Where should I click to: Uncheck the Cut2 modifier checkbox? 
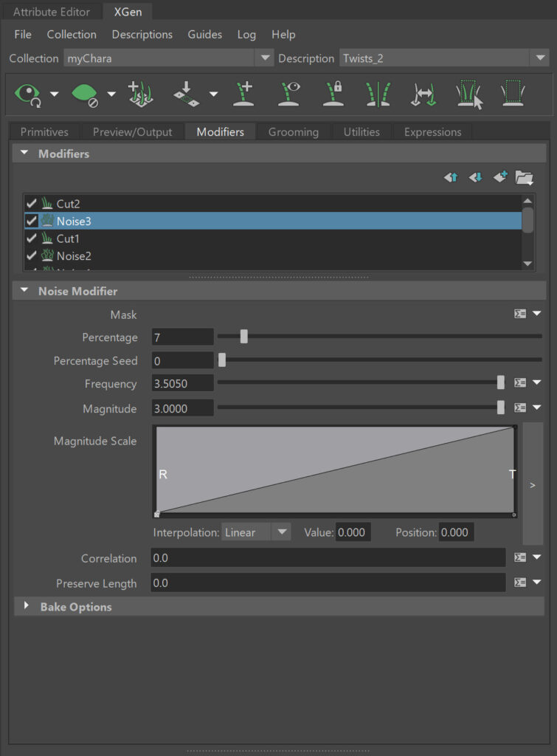point(31,203)
